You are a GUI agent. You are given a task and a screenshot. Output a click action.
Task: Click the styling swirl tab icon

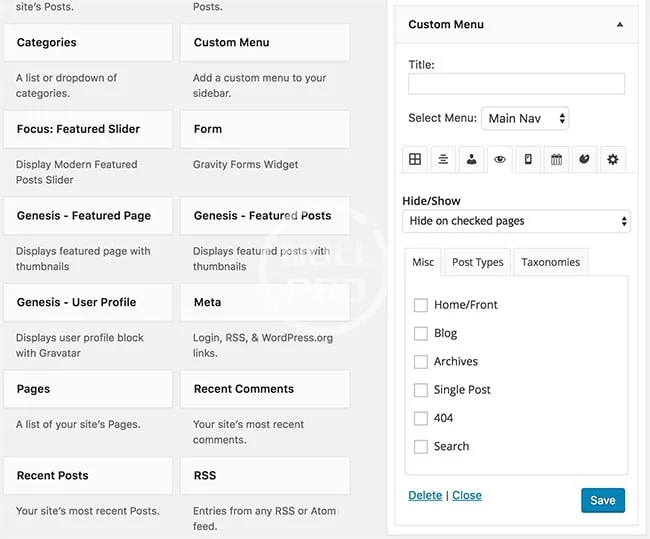click(x=584, y=159)
